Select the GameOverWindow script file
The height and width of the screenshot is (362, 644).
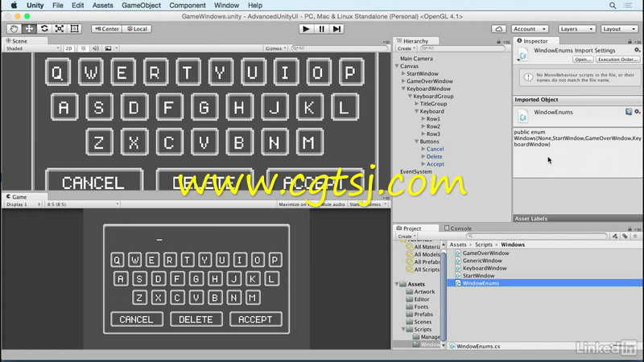pyautogui.click(x=485, y=253)
